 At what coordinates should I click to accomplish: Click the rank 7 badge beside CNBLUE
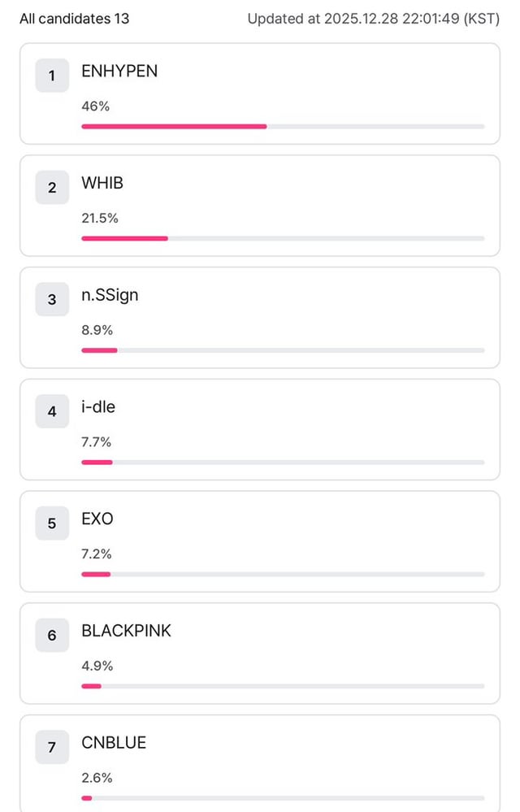52,747
